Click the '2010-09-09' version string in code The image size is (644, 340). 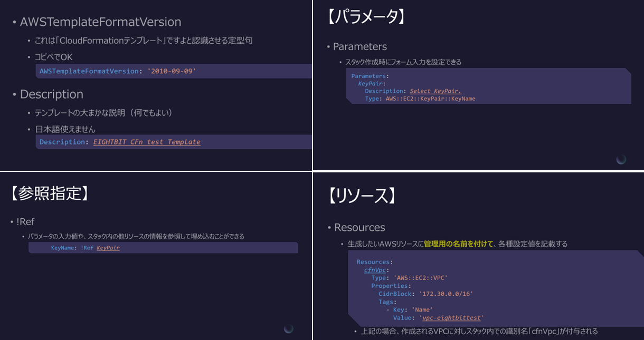pos(172,71)
